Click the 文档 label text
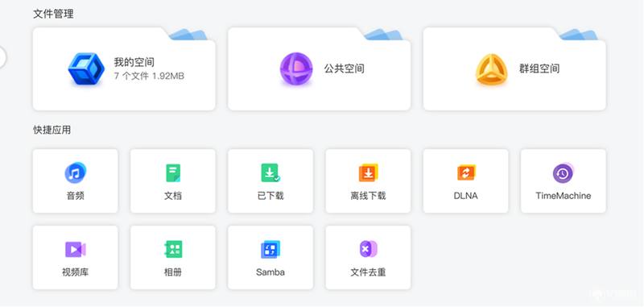This screenshot has height=307, width=644. point(173,196)
